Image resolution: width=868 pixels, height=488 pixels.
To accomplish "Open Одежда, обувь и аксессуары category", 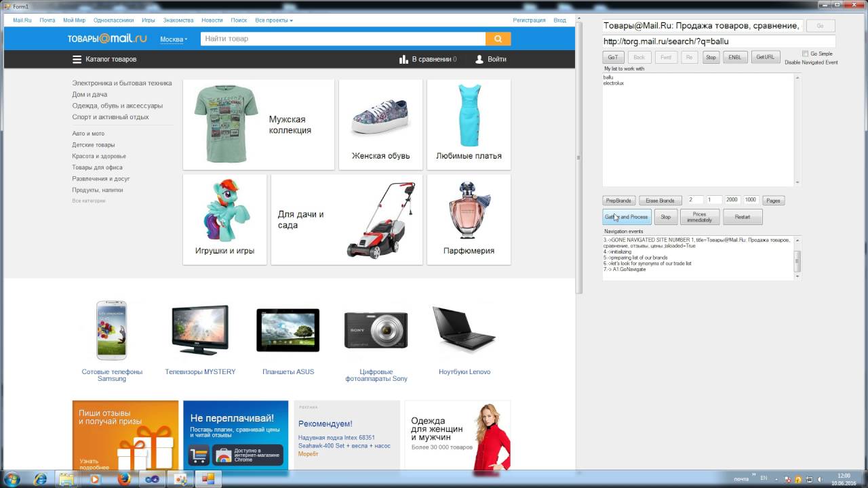I will 117,106.
